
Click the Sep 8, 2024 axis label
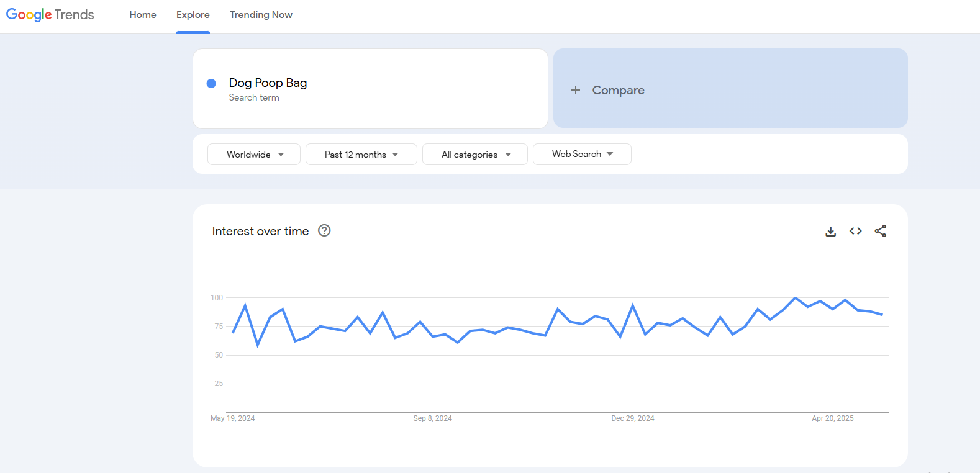click(433, 418)
